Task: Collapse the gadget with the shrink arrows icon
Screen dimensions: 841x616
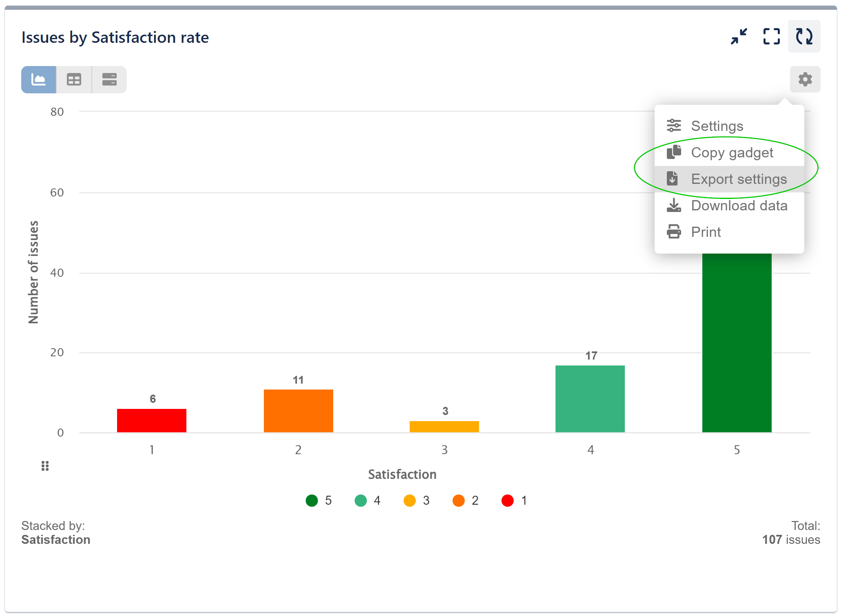Action: (738, 37)
